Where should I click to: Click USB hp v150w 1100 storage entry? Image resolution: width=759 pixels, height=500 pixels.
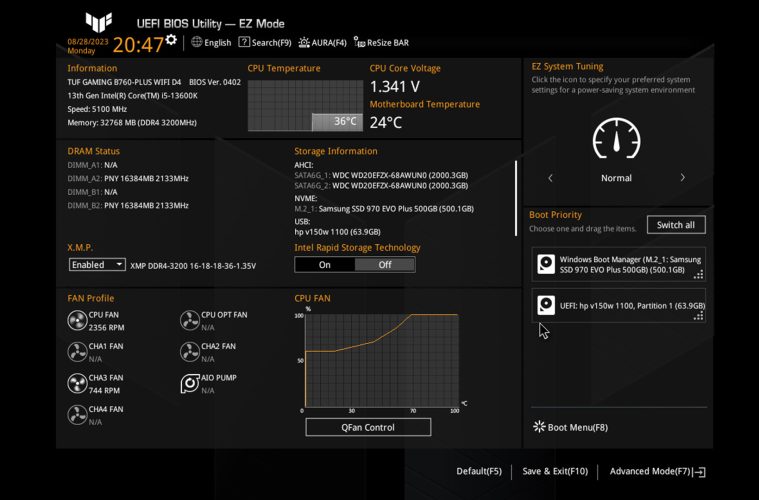[x=337, y=232]
